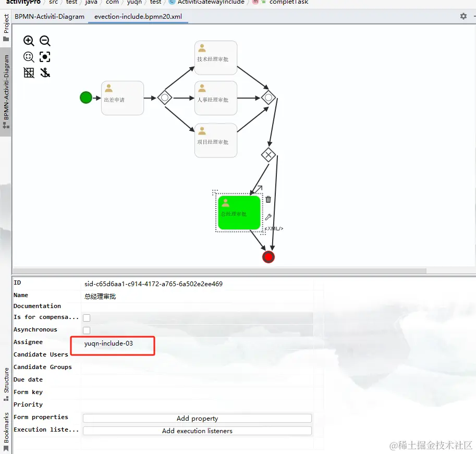
Task: Click the horizontal scrollbar under the diagram
Action: pyautogui.click(x=220, y=271)
